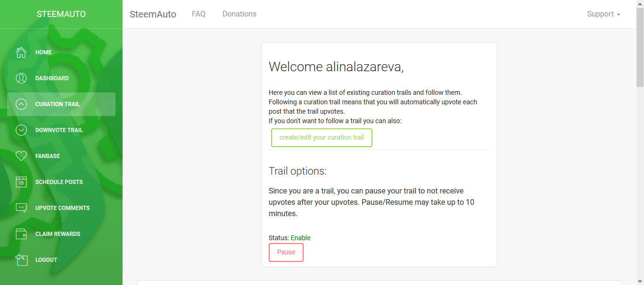Click the STEEMAUTO sidebar header title
This screenshot has width=644, height=285.
pyautogui.click(x=61, y=14)
